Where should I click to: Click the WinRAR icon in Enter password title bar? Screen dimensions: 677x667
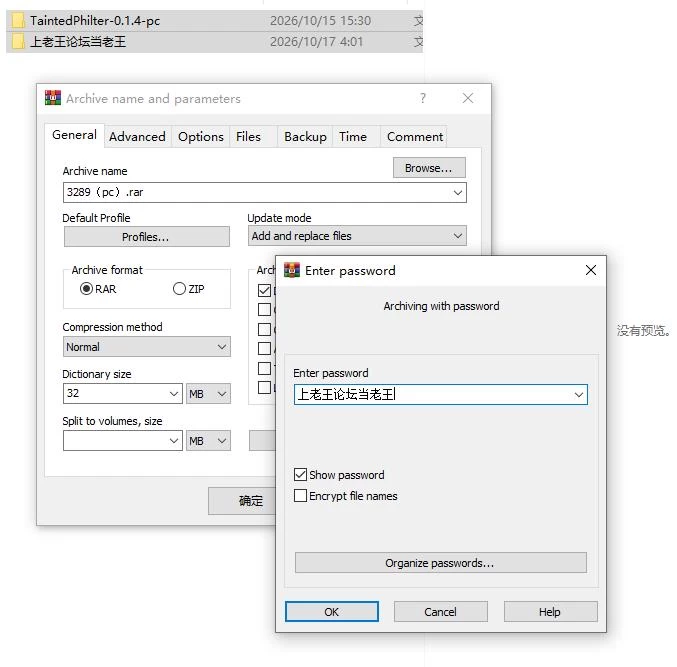click(292, 270)
